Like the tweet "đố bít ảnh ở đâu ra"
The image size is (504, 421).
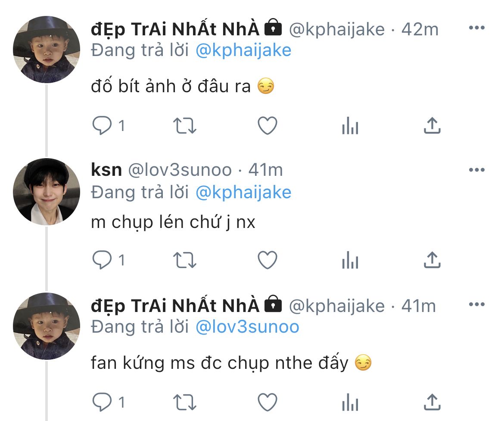coord(268,125)
